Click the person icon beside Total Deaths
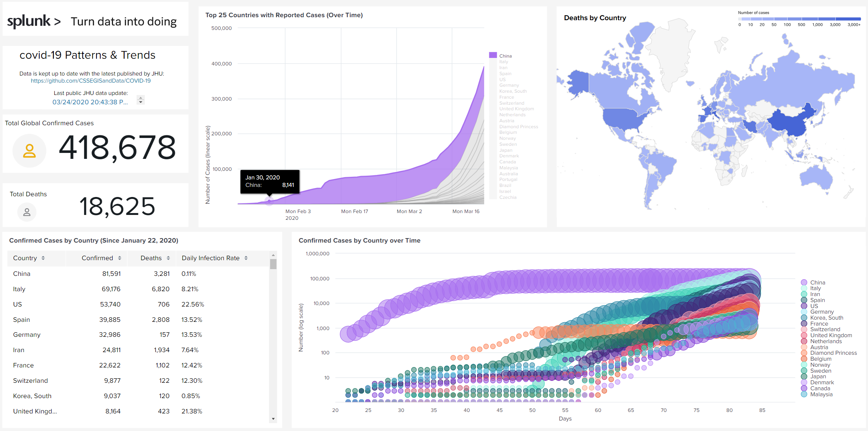 pyautogui.click(x=27, y=212)
